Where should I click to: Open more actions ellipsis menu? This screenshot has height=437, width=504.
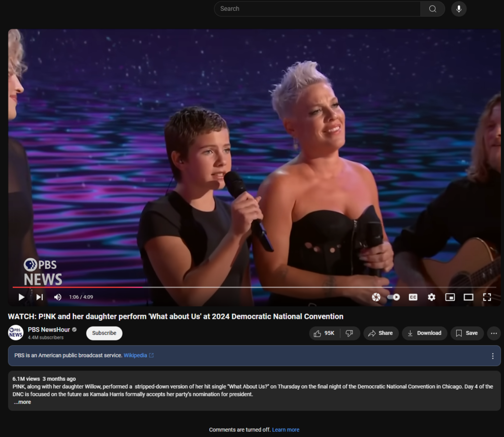[494, 333]
